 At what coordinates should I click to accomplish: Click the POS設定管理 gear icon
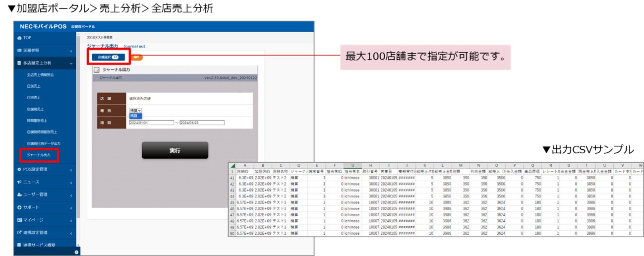(x=19, y=170)
